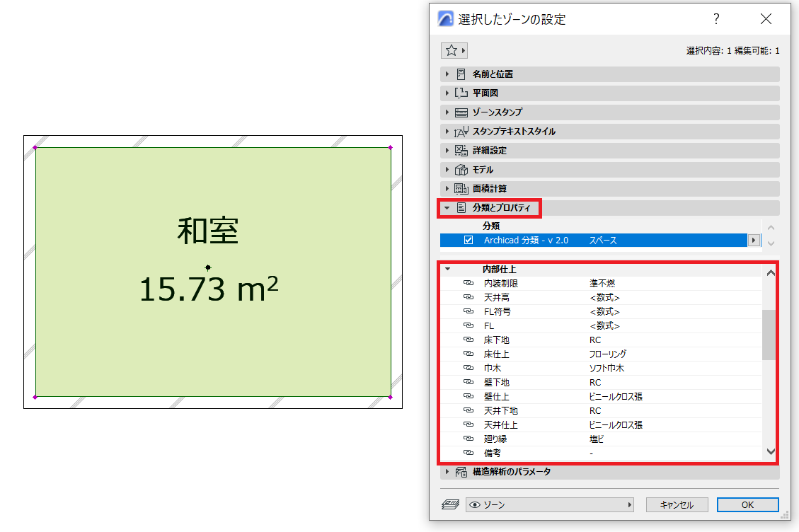Click the 平面図 panel icon
799x532 pixels.
click(x=461, y=93)
